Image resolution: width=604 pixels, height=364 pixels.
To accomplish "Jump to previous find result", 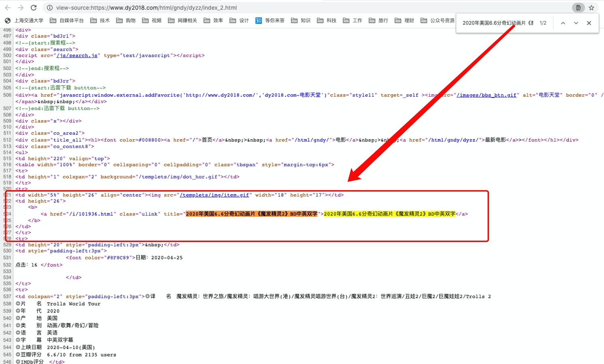I will [563, 23].
